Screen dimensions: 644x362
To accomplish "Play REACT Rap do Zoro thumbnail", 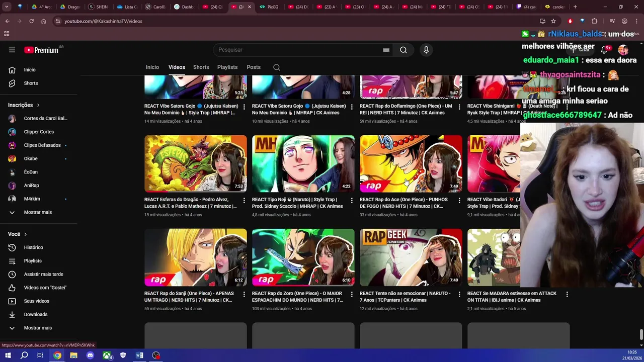I will pos(303,257).
